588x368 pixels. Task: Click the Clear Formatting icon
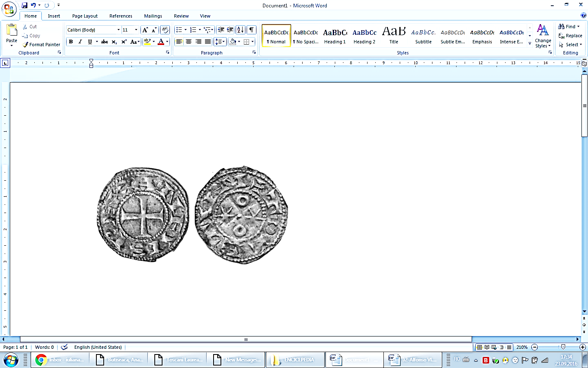(x=164, y=29)
